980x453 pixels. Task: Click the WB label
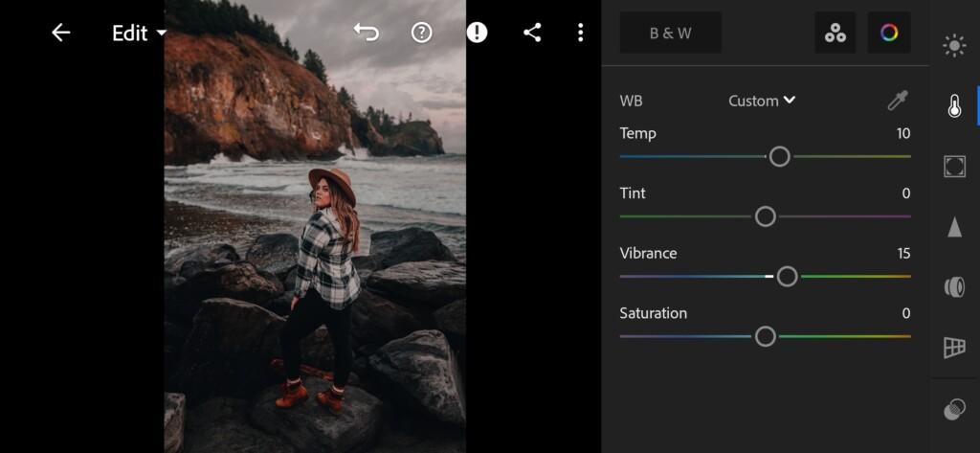point(631,101)
